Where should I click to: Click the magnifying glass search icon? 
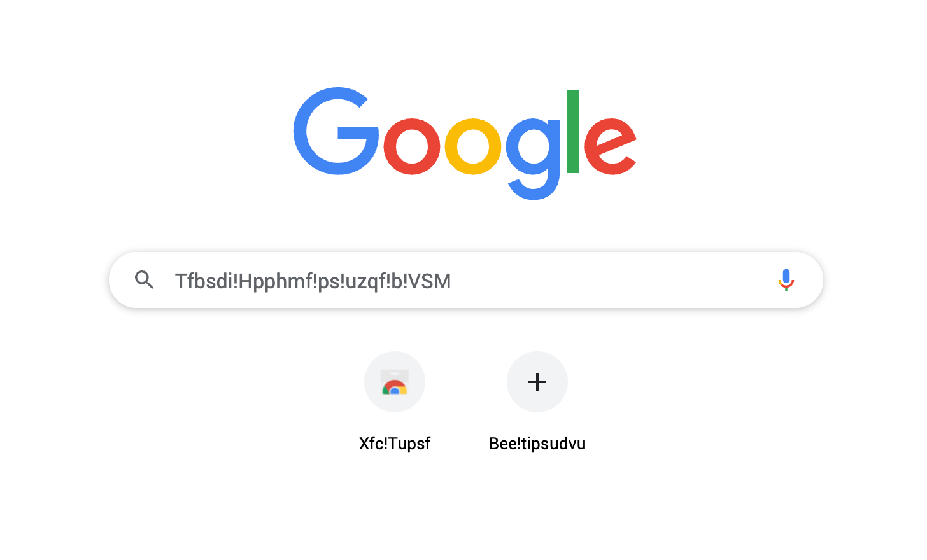coord(145,279)
